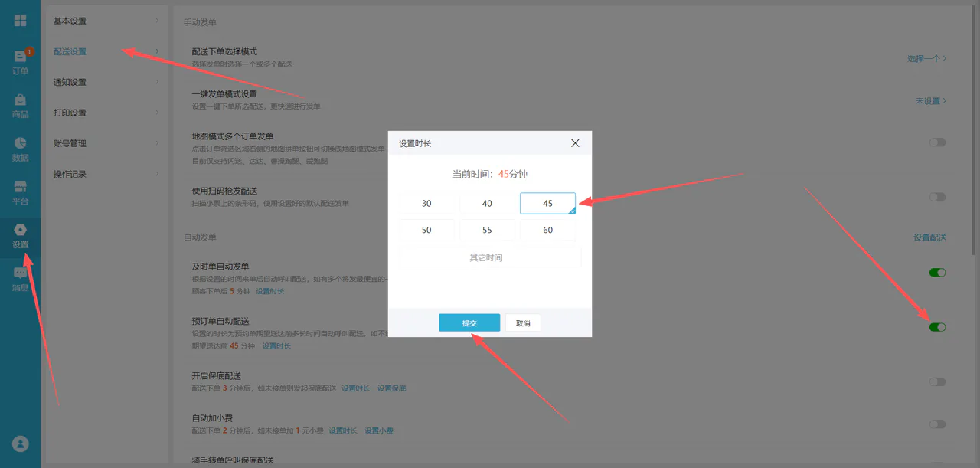This screenshot has width=980, height=468.
Task: Select the highlighted 45 minute option
Action: pos(547,204)
